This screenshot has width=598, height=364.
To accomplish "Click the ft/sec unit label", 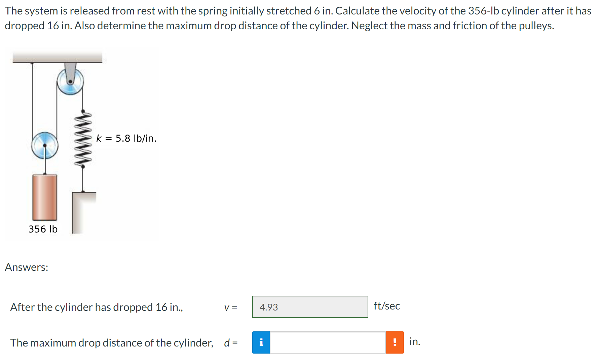I will coord(387,306).
